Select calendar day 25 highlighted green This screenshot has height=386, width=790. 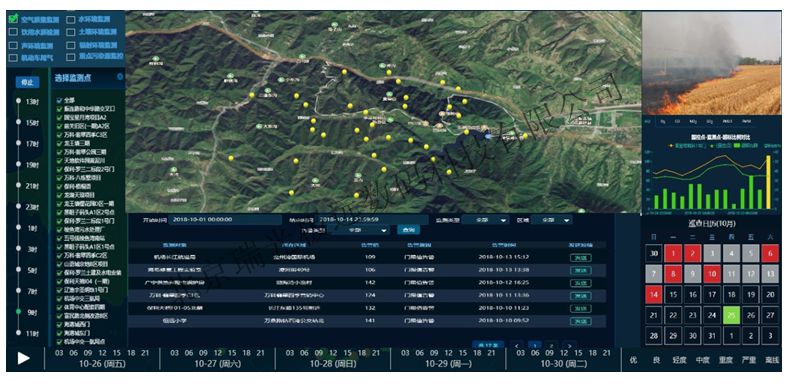click(731, 315)
